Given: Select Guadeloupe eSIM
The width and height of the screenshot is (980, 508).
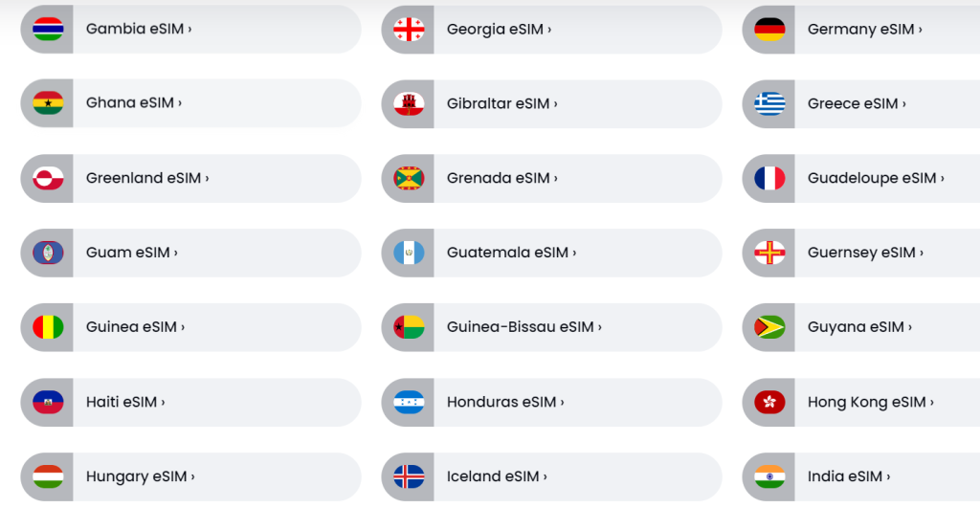Looking at the screenshot, I should (x=861, y=178).
